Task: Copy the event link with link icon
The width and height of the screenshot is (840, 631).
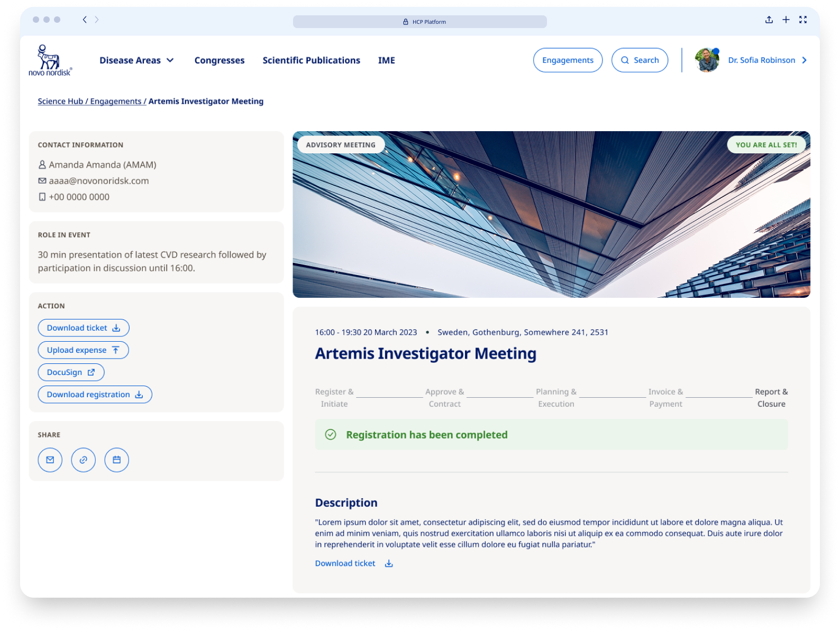Action: click(84, 460)
